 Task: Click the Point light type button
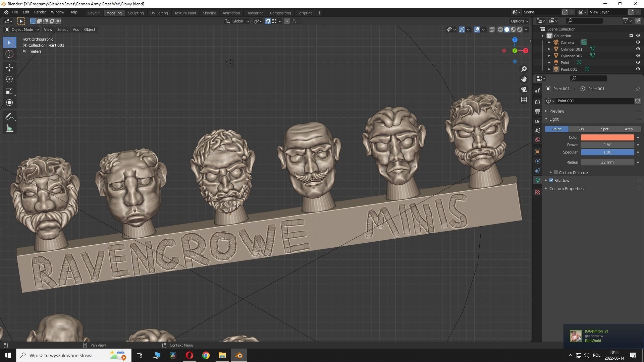(x=557, y=129)
